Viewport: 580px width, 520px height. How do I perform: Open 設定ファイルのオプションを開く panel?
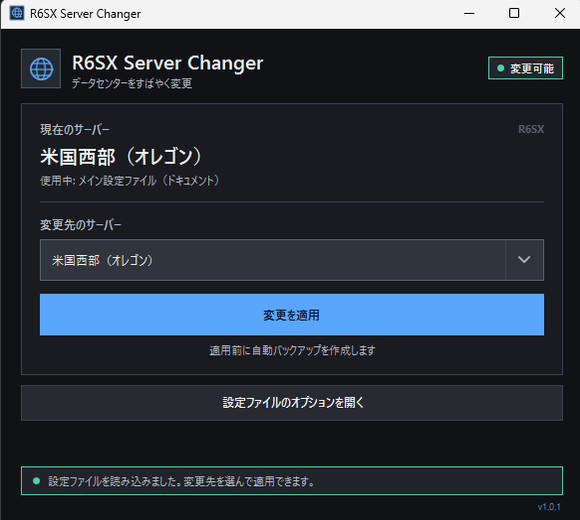click(291, 403)
